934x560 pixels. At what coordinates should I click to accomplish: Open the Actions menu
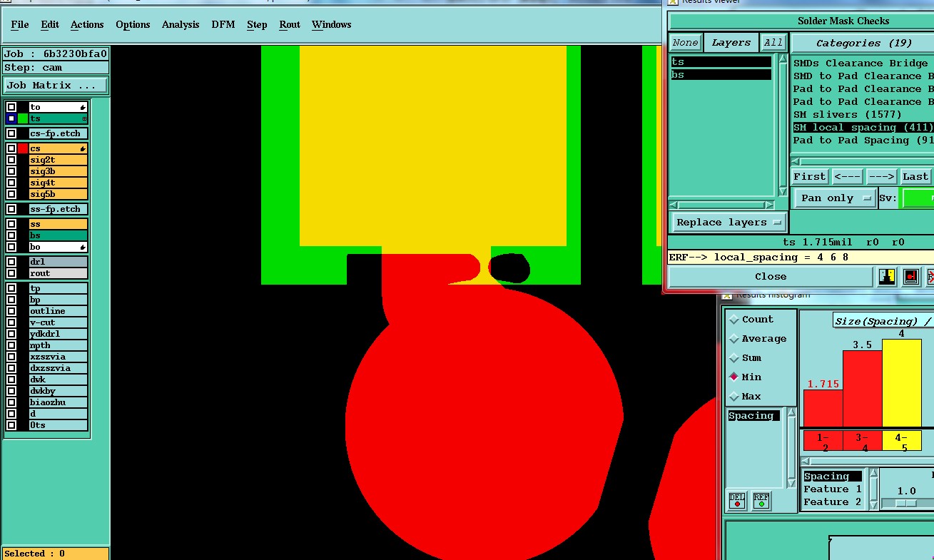click(87, 24)
